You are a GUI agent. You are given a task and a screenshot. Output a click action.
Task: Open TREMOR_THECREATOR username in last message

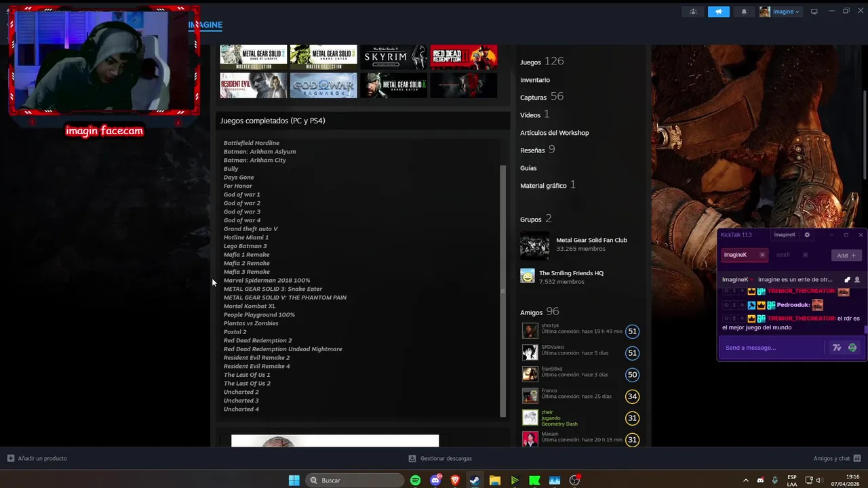(x=800, y=319)
